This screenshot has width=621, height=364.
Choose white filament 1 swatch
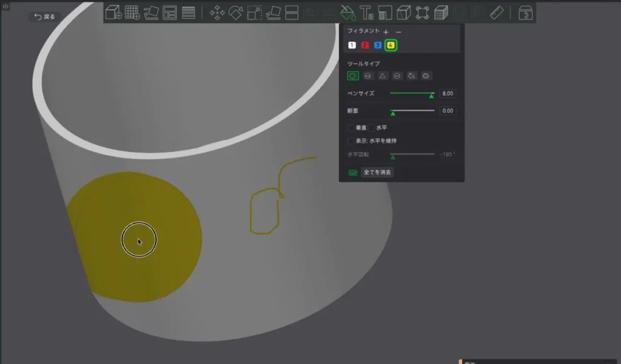[352, 45]
